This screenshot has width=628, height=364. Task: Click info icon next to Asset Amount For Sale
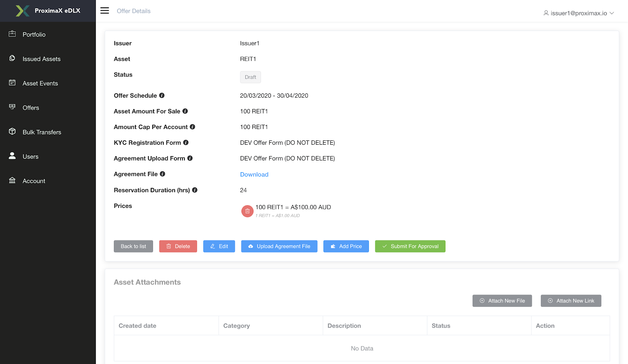[185, 111]
